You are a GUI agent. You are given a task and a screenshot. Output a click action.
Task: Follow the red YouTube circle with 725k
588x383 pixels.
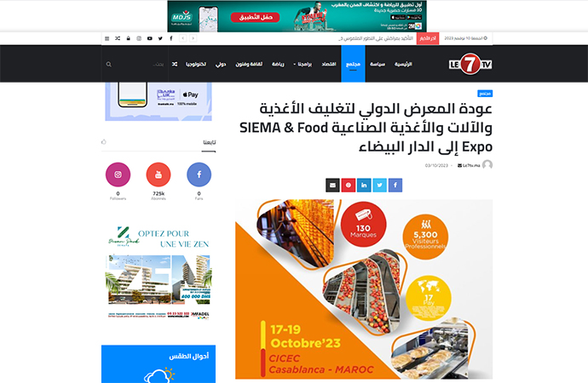[159, 174]
